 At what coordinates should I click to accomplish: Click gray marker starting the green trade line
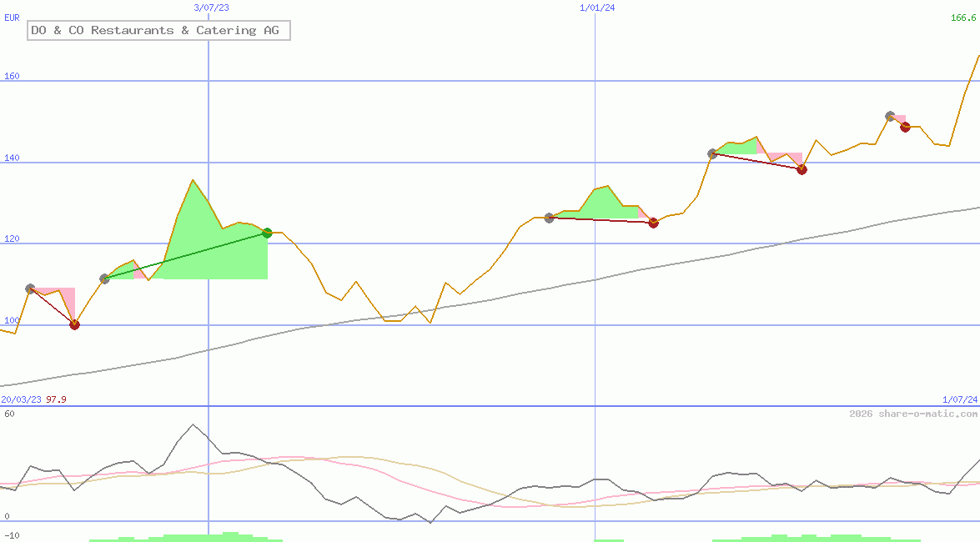104,279
